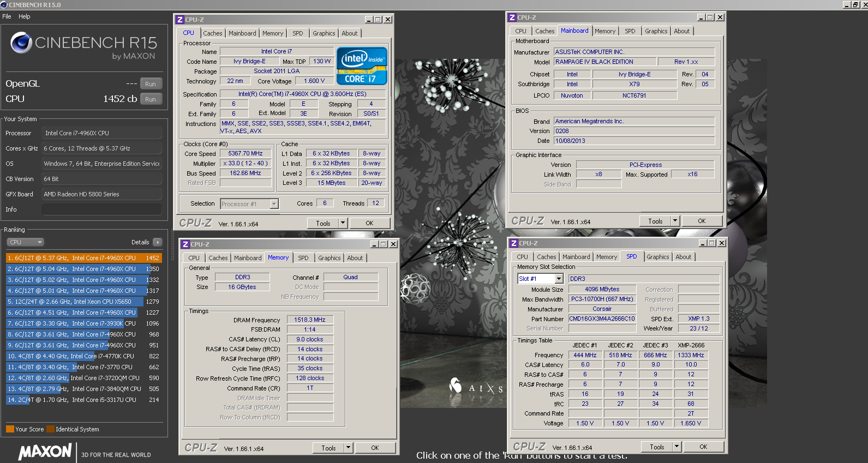The height and width of the screenshot is (463, 868).
Task: Click OK in the Memory window
Action: click(x=375, y=448)
